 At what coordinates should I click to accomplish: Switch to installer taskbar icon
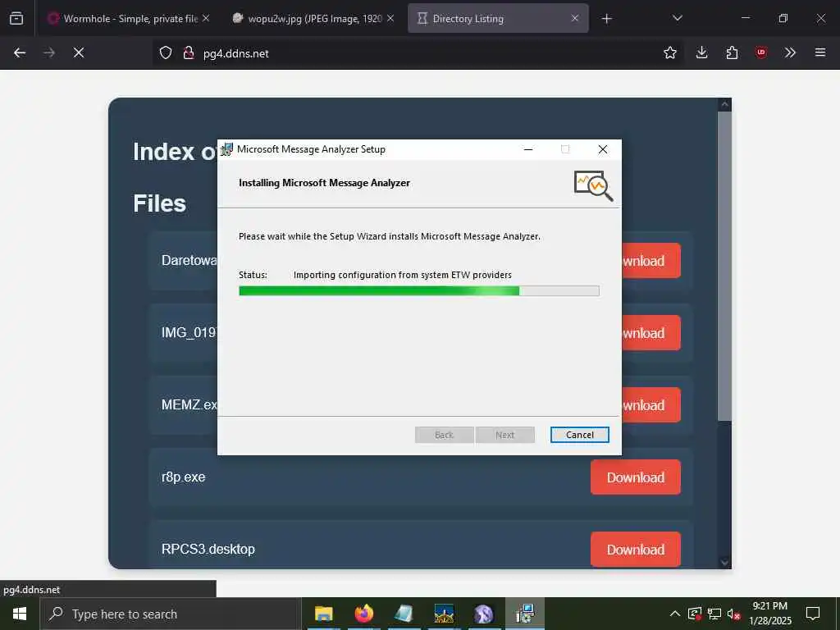pos(524,614)
